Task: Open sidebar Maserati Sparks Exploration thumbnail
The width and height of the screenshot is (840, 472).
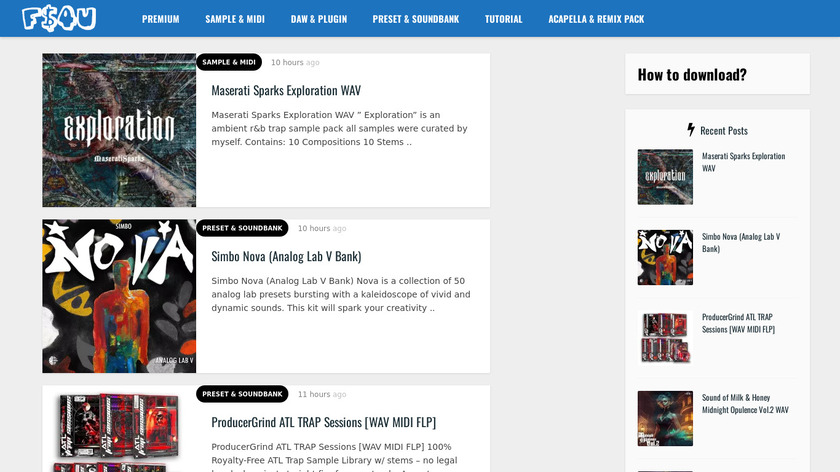Action: (665, 176)
